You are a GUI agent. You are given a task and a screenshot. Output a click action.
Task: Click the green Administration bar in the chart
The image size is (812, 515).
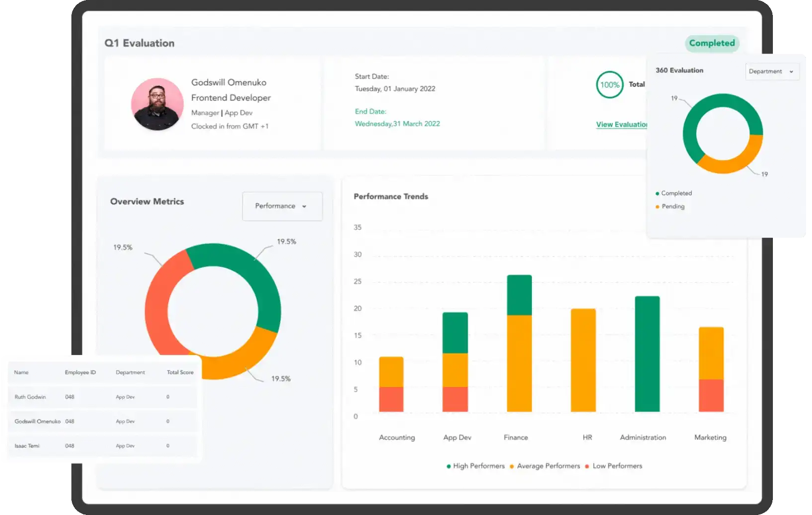pyautogui.click(x=647, y=354)
